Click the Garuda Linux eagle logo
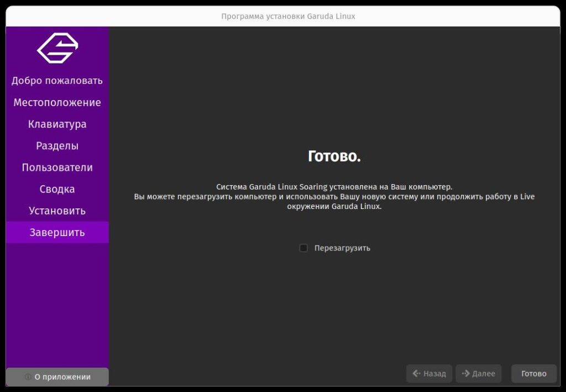This screenshot has height=392, width=566. (x=57, y=48)
